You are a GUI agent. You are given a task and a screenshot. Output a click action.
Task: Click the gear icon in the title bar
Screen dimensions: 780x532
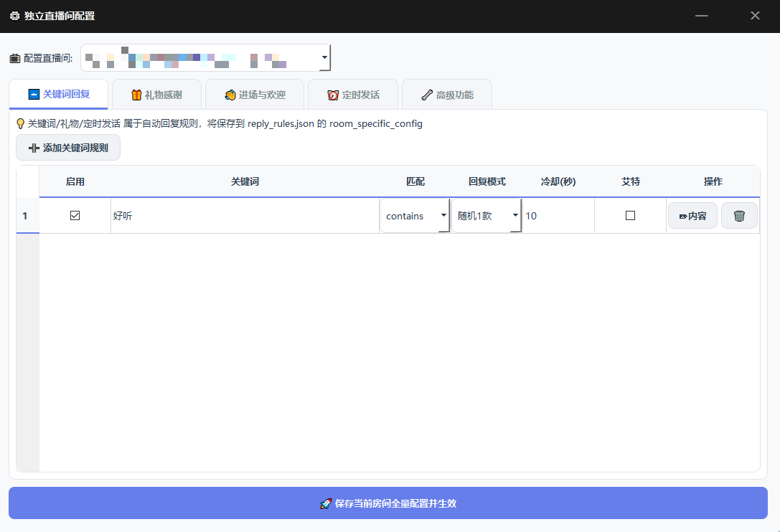click(14, 16)
